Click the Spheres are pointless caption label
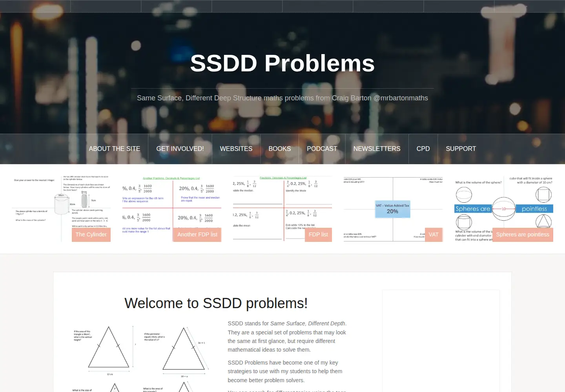This screenshot has height=392, width=565. [523, 234]
